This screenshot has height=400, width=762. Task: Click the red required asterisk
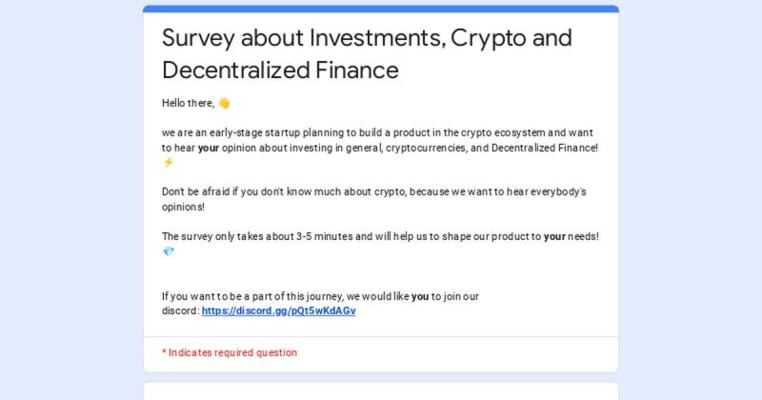tap(164, 353)
